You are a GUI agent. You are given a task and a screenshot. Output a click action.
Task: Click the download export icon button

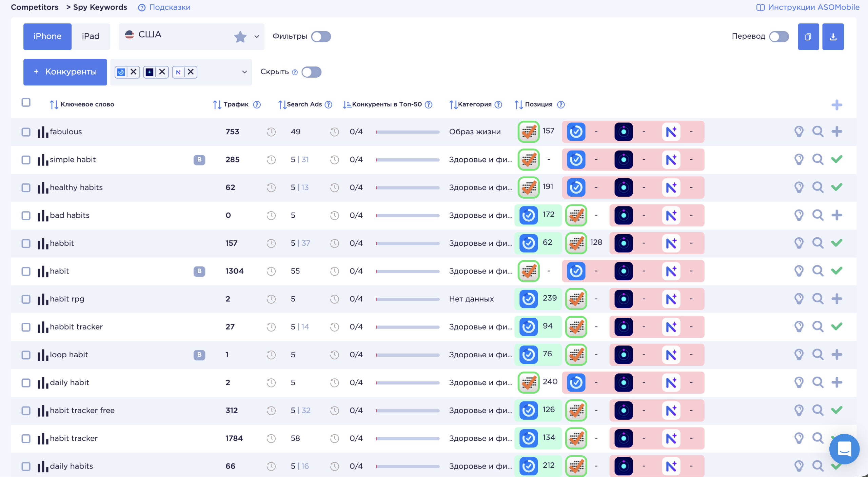833,37
